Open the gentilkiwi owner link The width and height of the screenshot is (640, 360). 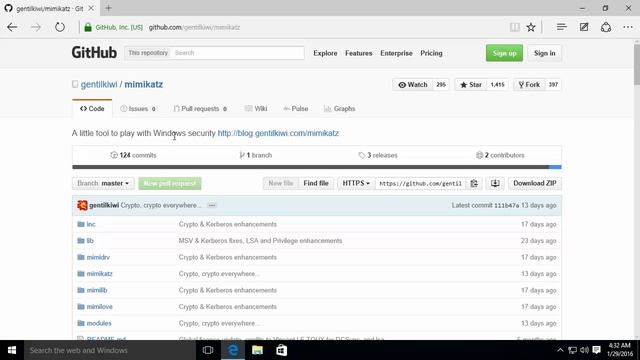[x=99, y=84]
